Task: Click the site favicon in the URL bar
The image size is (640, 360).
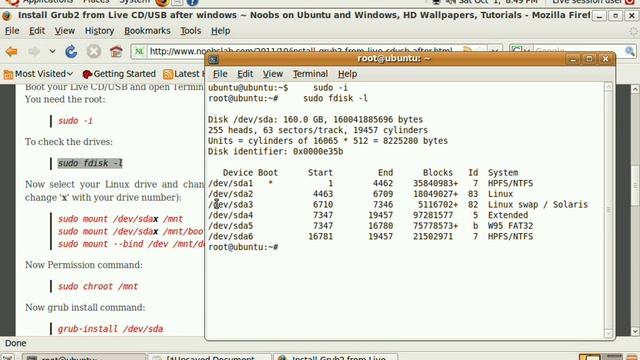Action: tap(139, 51)
